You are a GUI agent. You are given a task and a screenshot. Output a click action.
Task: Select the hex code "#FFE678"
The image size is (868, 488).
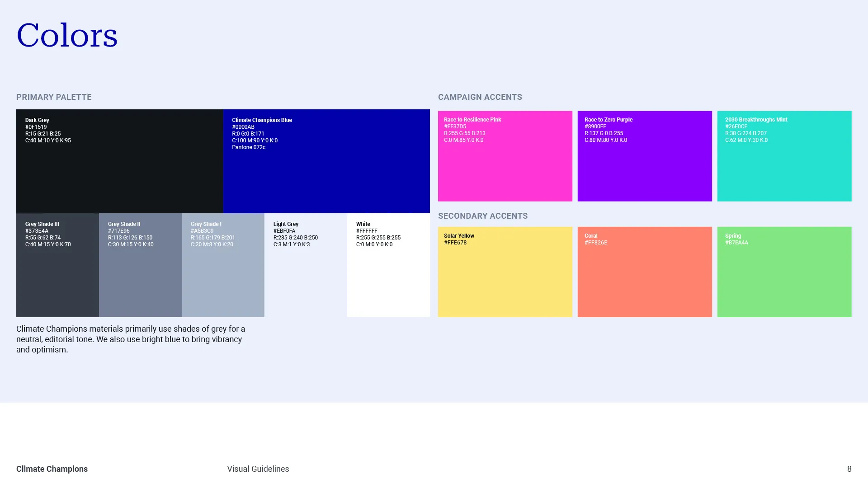[455, 243]
